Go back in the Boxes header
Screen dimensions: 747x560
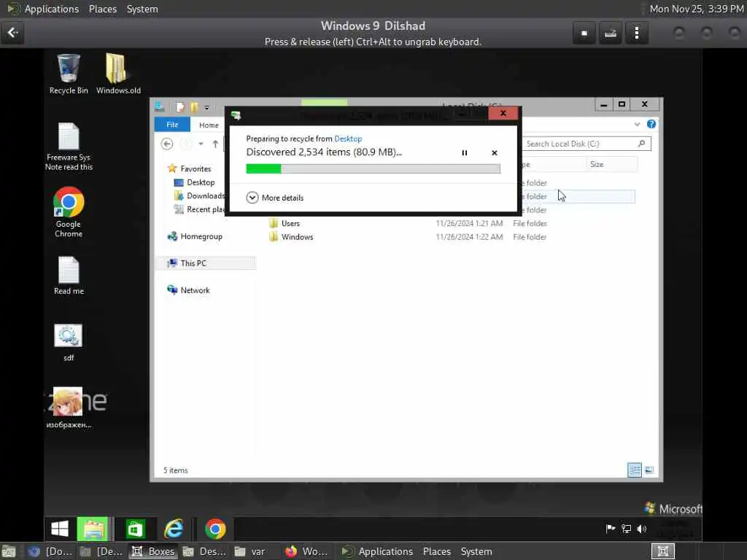13,33
